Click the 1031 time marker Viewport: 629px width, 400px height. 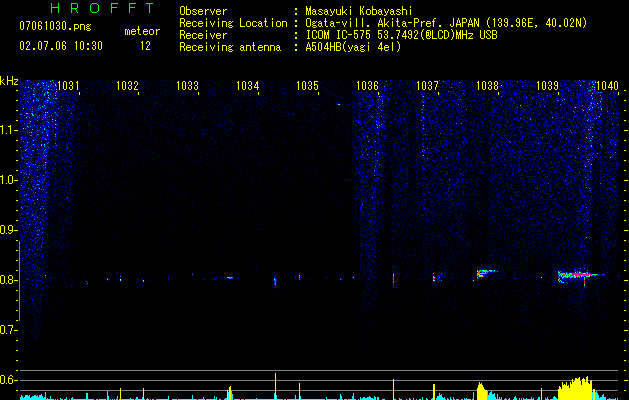click(x=68, y=86)
